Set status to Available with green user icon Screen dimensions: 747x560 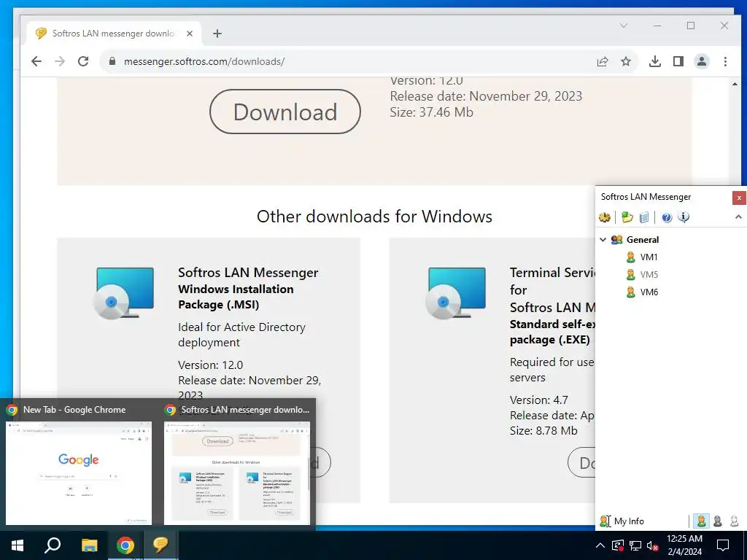pyautogui.click(x=701, y=521)
